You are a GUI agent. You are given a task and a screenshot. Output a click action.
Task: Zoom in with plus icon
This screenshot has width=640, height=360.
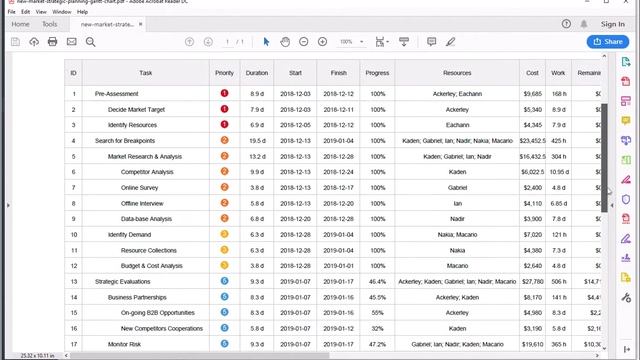point(322,42)
